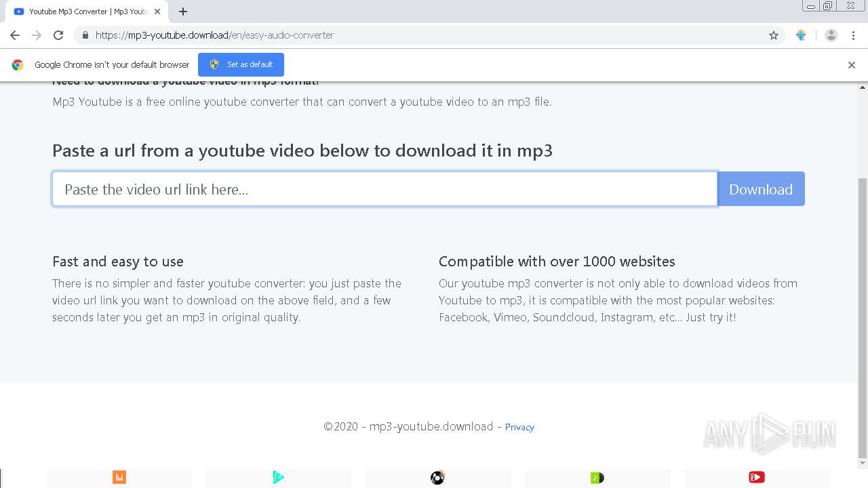This screenshot has width=868, height=488.
Task: Open Chrome three-dot menu
Action: 852,35
